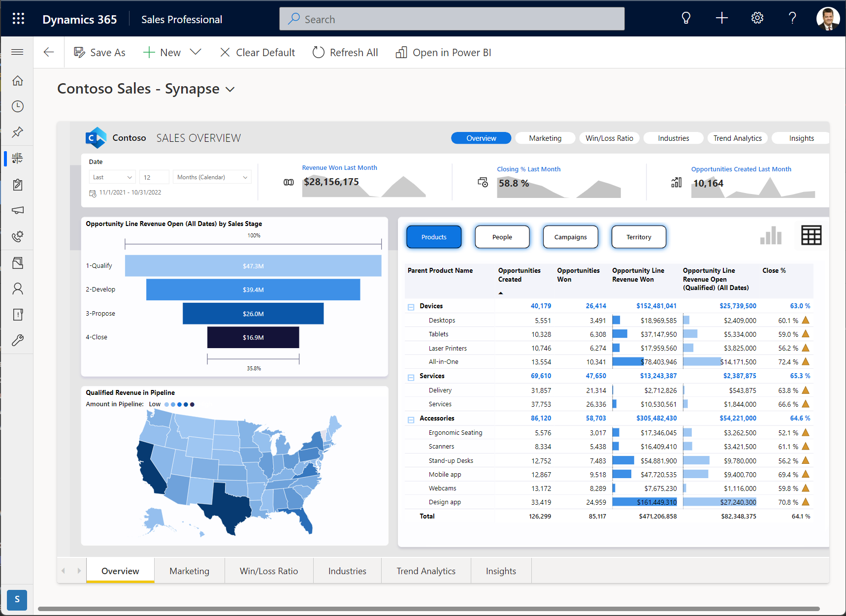This screenshot has width=846, height=616.
Task: Open the Months (Calendar) dropdown
Action: pyautogui.click(x=212, y=177)
